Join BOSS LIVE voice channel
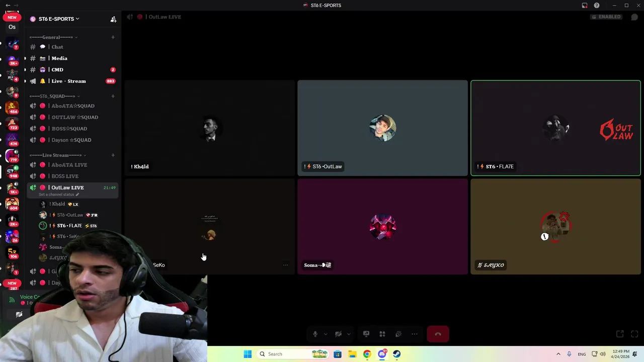 coord(72,176)
